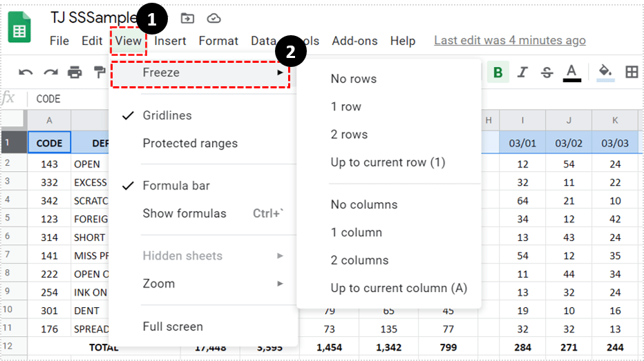The image size is (644, 361).
Task: Click the cloud save status icon
Action: [x=214, y=19]
